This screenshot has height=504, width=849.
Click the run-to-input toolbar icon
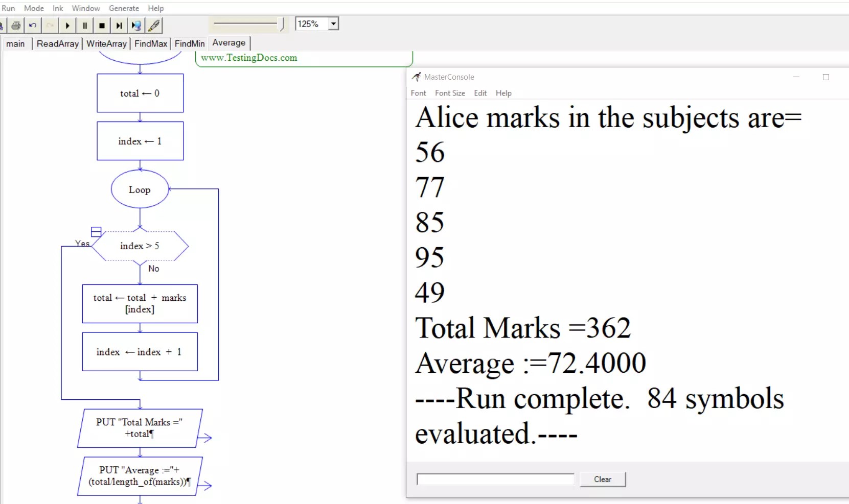point(136,26)
